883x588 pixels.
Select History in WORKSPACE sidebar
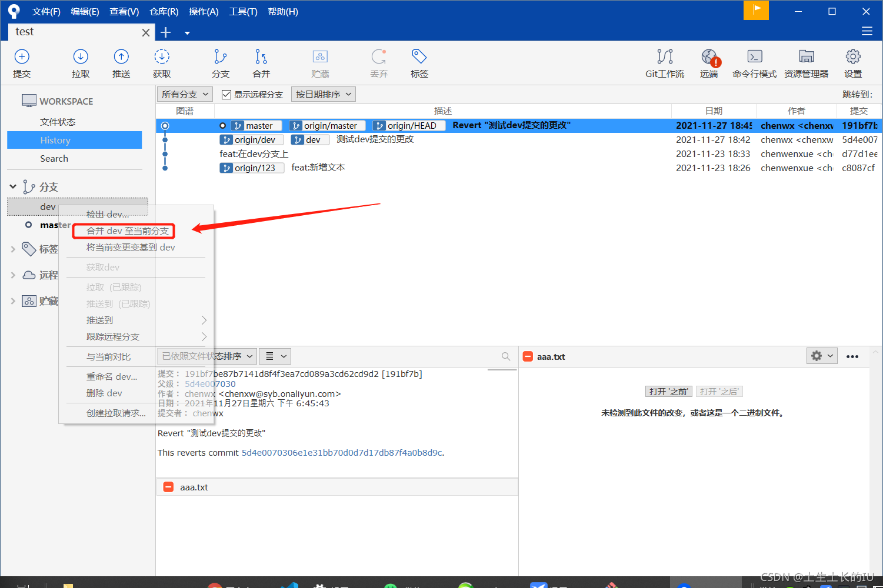click(x=75, y=141)
